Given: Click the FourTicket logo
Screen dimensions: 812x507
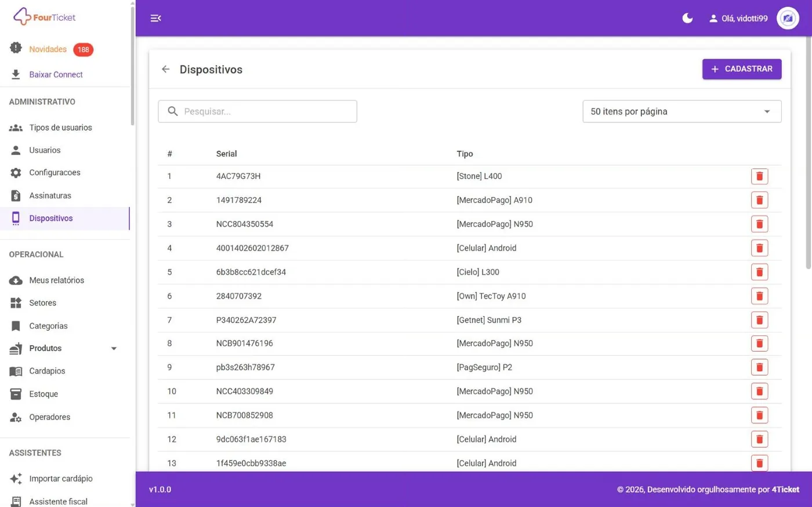Looking at the screenshot, I should [45, 17].
